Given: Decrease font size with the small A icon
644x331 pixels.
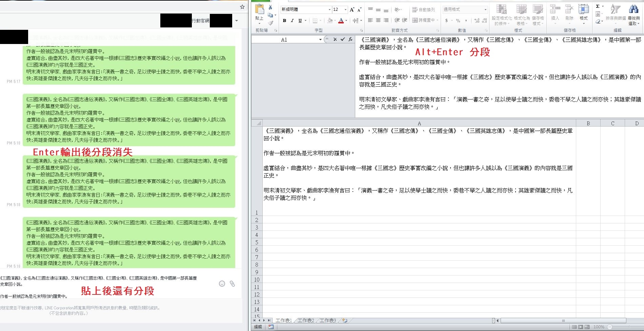Looking at the screenshot, I should 359,9.
